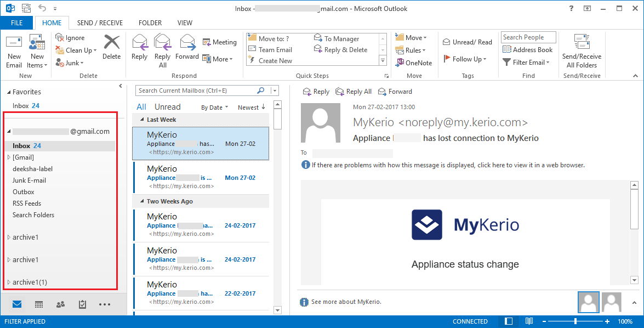The image size is (644, 328).
Task: Open the Outbox folder
Action: (x=24, y=191)
